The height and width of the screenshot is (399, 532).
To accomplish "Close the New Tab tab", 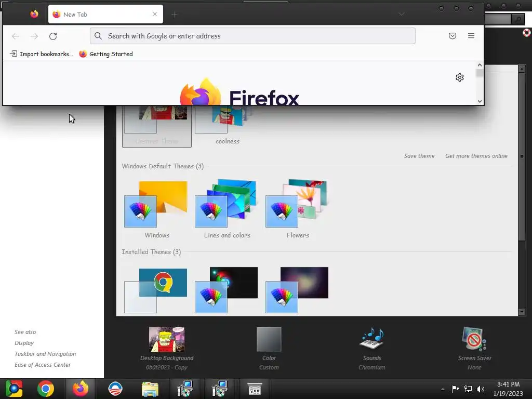I will point(155,14).
